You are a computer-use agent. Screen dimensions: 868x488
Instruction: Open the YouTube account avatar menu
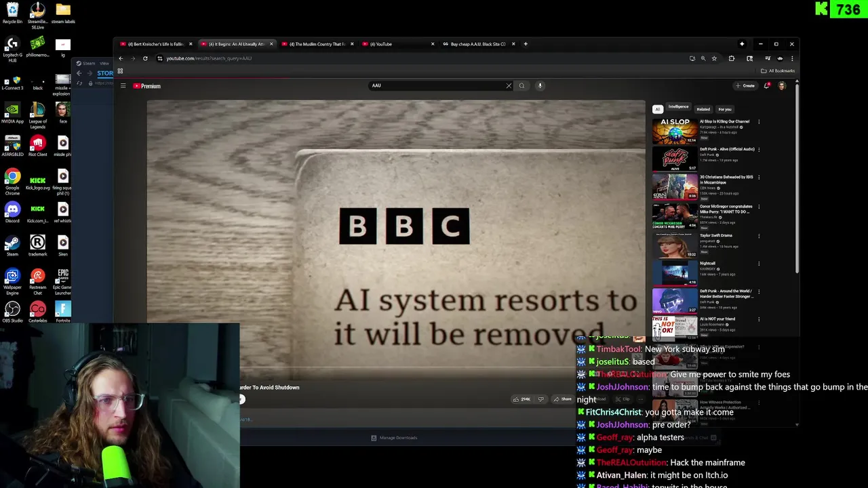[x=782, y=85]
